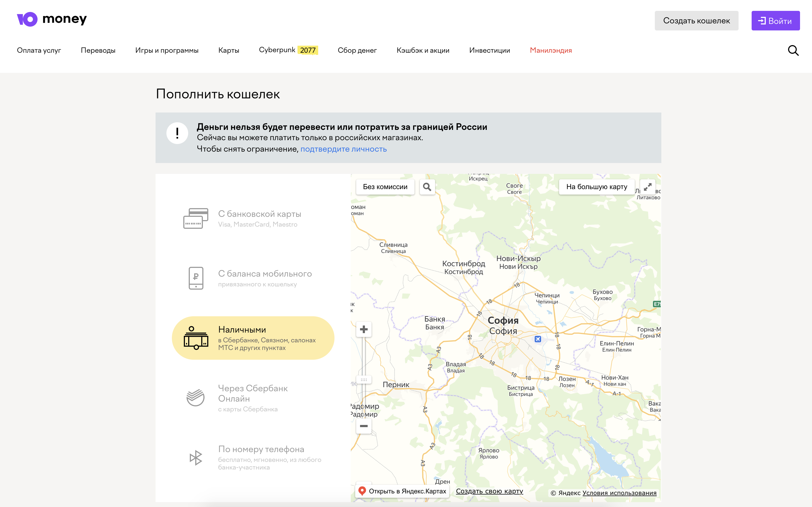Select Наличными top-up option
812x507 pixels.
click(x=253, y=338)
